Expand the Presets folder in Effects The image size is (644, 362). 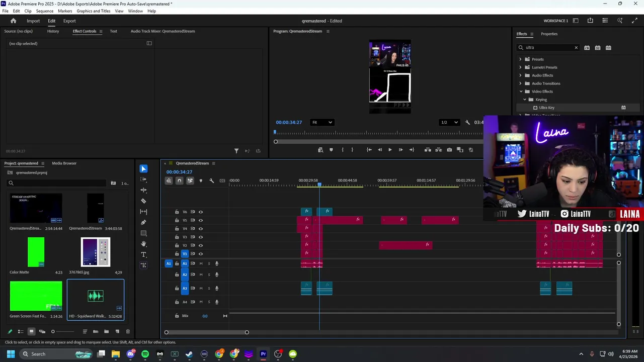pos(521,59)
